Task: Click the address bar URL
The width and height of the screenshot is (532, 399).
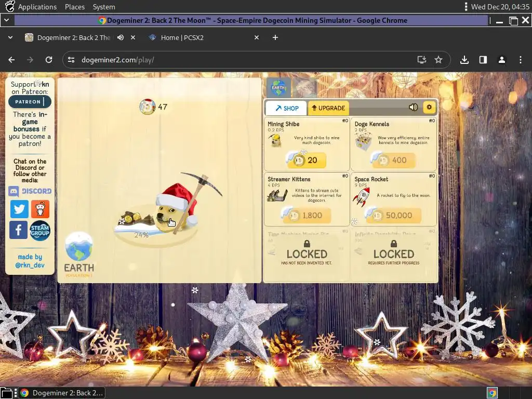Action: click(118, 60)
